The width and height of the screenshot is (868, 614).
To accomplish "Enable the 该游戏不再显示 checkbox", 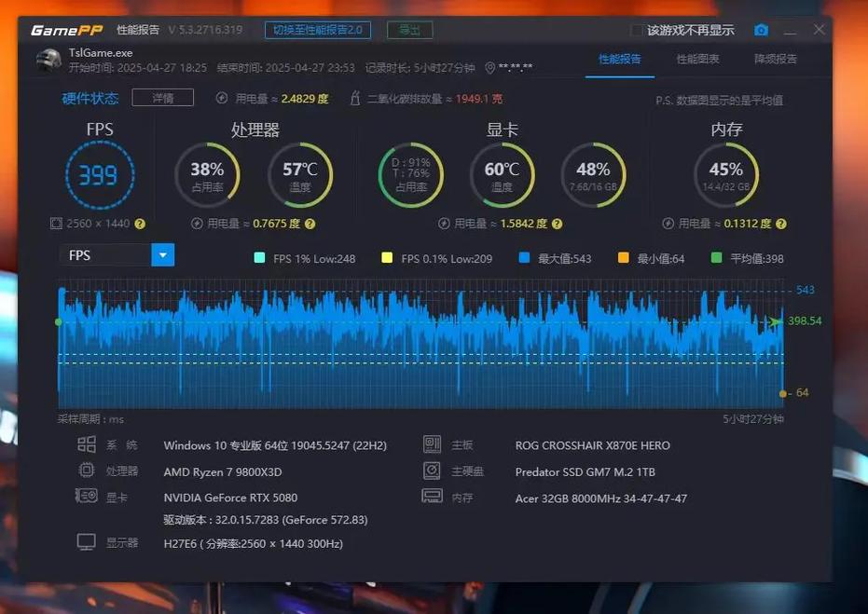I will click(x=637, y=30).
